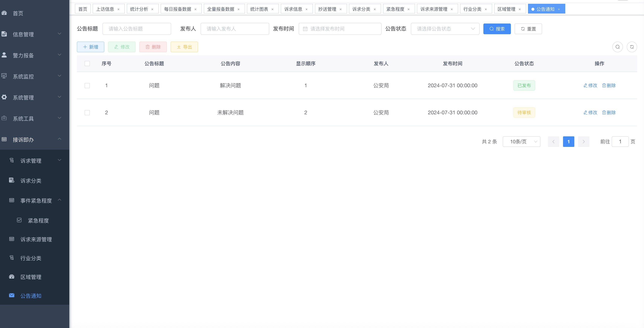Click the 重置 button
This screenshot has height=328, width=644.
coord(528,29)
